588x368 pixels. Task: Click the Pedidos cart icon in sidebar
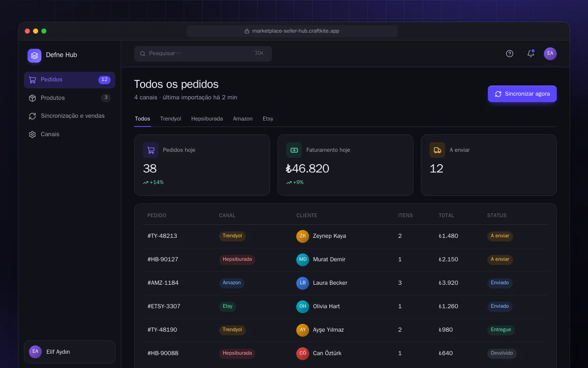pos(32,80)
